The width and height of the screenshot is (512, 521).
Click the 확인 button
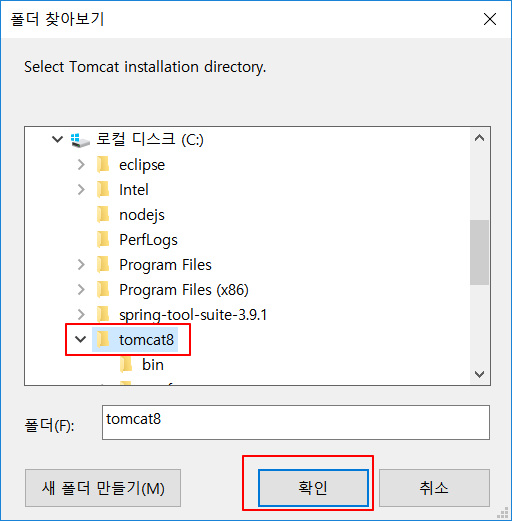313,488
